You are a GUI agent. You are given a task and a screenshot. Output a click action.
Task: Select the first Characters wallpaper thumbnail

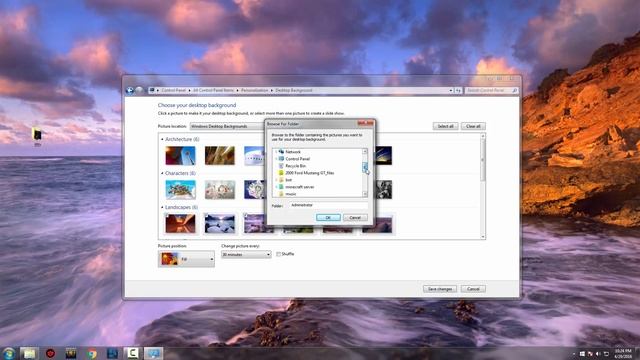point(180,190)
